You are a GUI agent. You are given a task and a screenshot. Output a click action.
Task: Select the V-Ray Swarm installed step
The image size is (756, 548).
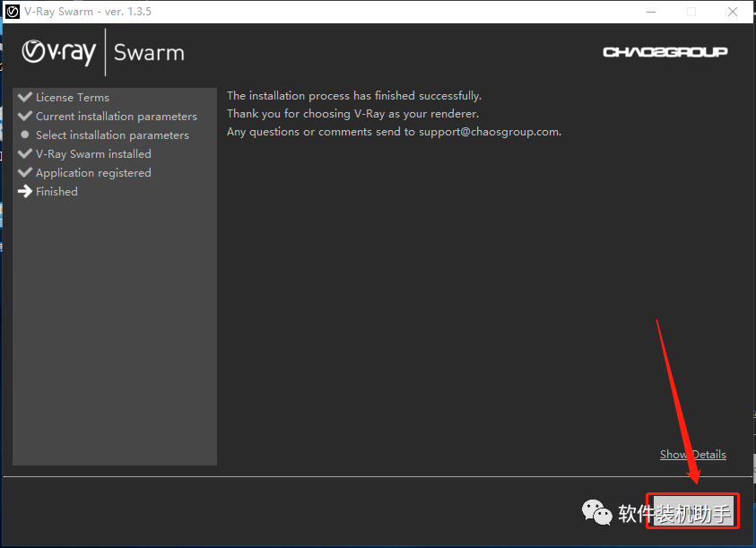93,154
